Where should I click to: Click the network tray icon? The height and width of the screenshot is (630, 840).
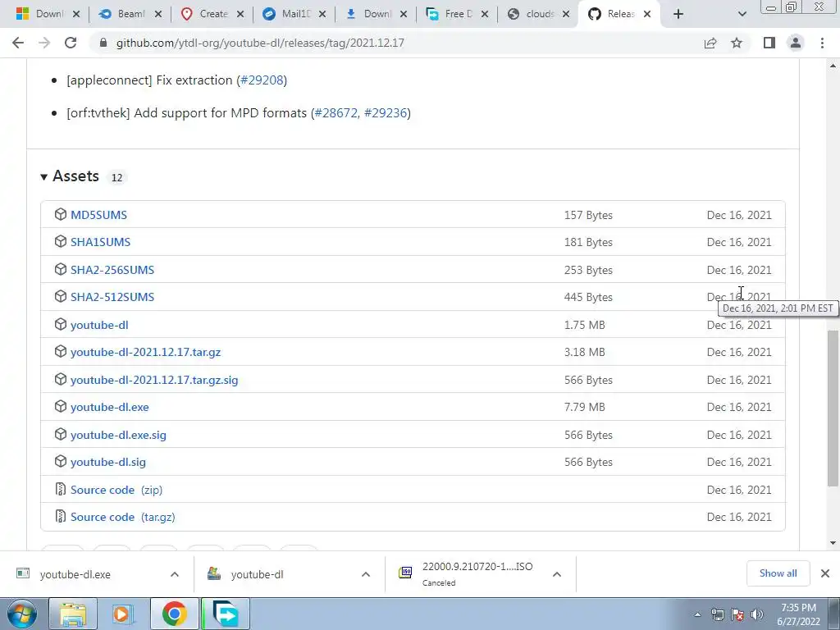click(717, 614)
